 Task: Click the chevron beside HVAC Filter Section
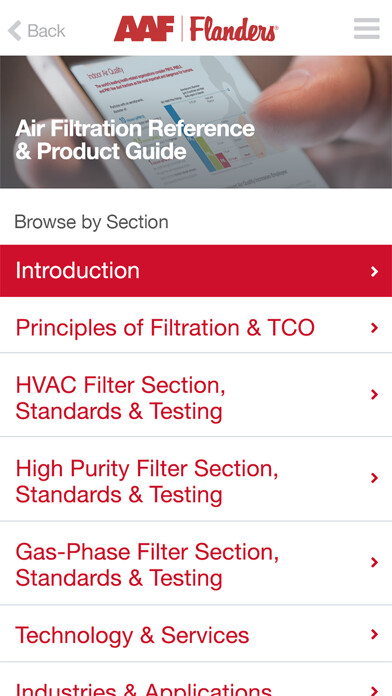tap(375, 394)
